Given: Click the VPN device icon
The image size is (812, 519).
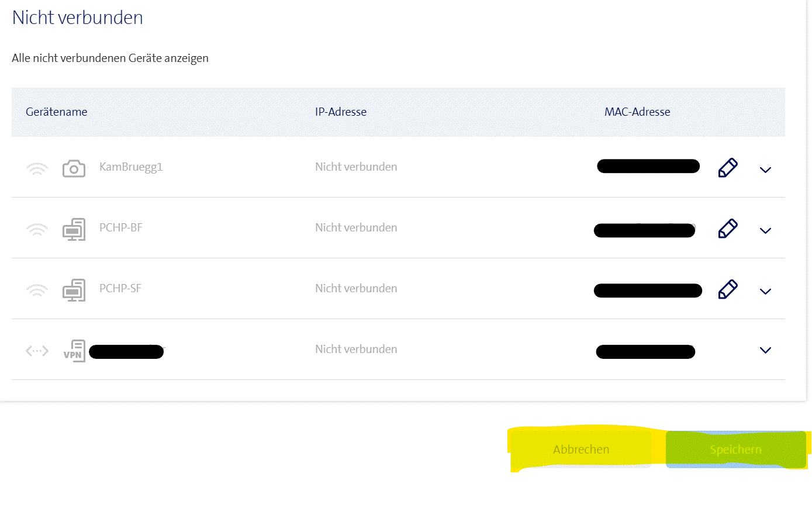Looking at the screenshot, I should (x=74, y=351).
